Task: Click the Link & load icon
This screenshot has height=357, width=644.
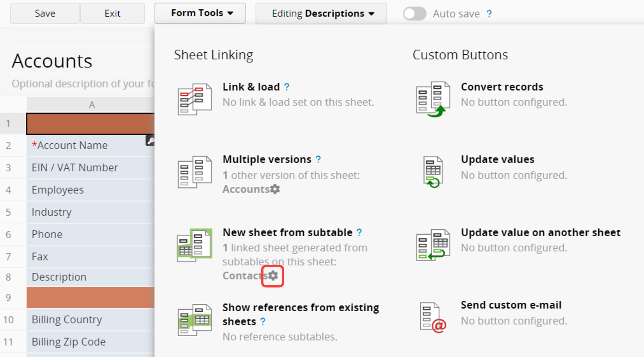Action: [x=194, y=99]
